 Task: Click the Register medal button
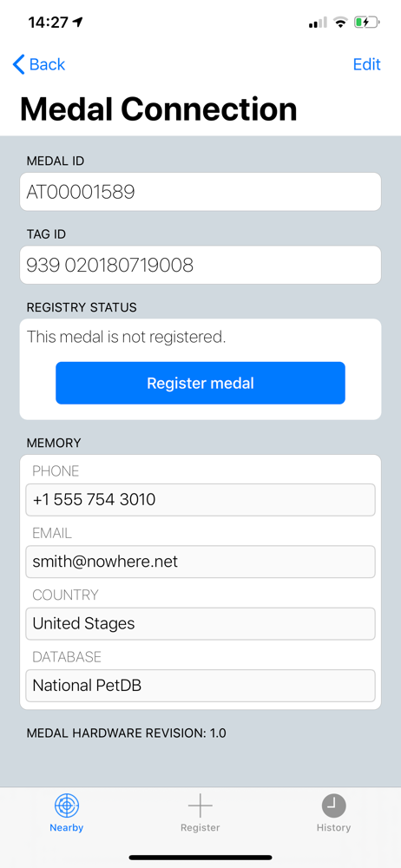[200, 383]
